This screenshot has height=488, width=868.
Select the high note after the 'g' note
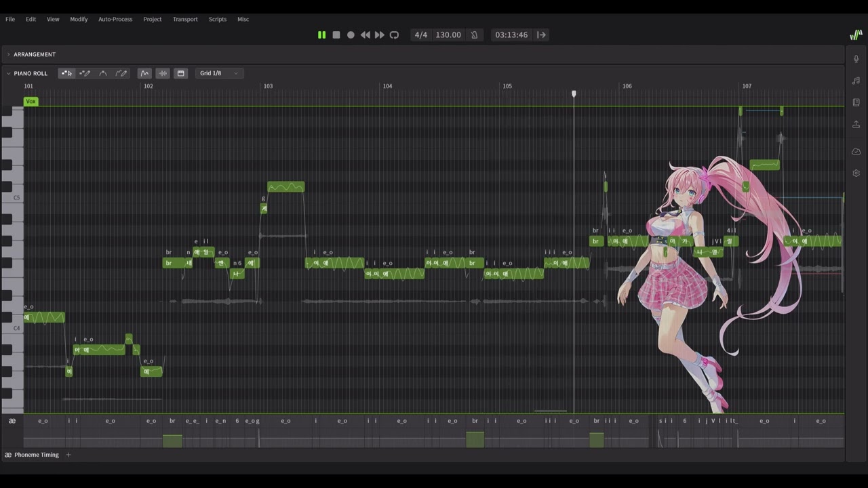(x=285, y=187)
